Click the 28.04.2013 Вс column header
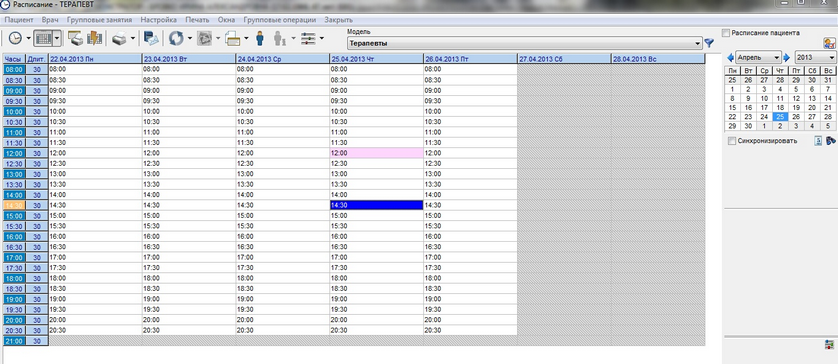 [658, 59]
